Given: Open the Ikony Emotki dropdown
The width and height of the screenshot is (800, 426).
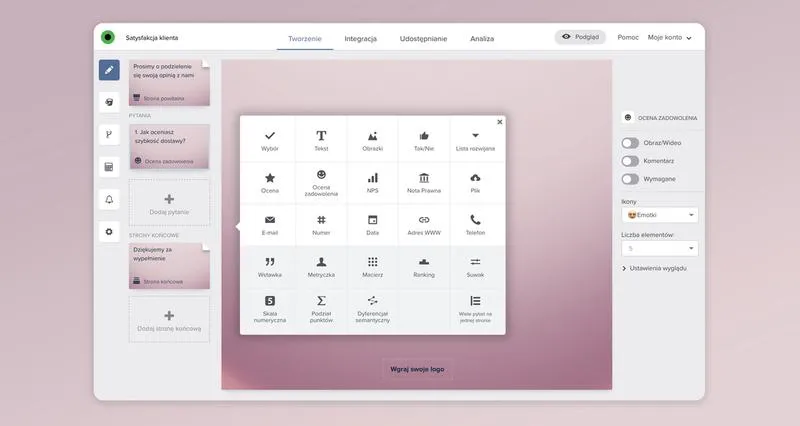Looking at the screenshot, I should point(660,215).
